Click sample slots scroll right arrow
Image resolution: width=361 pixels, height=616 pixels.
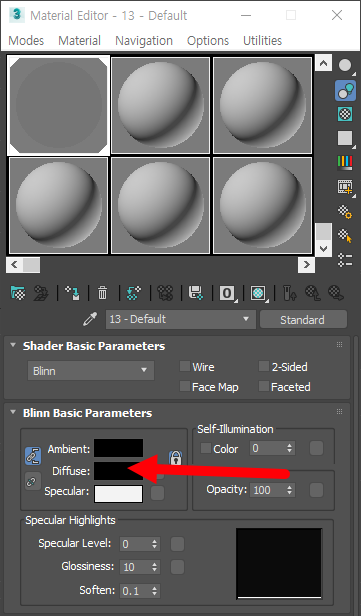(x=306, y=265)
